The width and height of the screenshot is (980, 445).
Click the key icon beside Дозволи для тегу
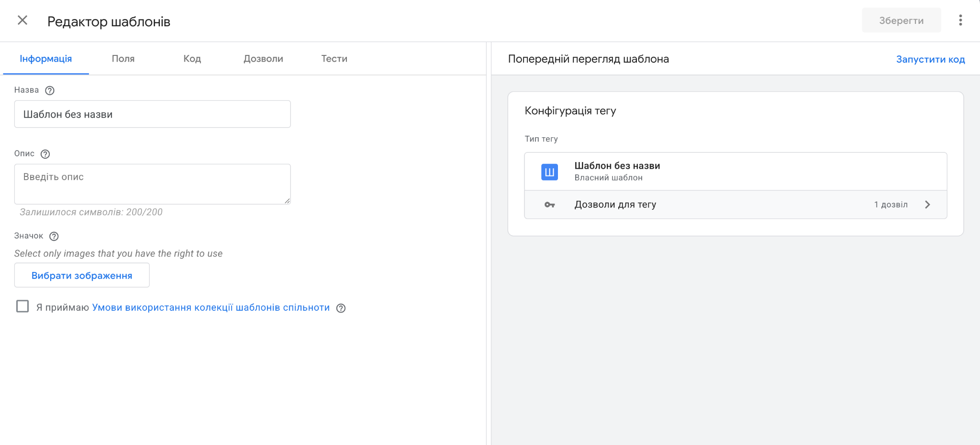[549, 204]
